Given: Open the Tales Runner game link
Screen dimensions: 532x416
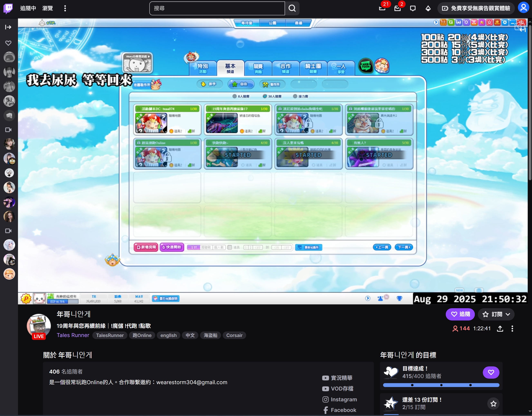Looking at the screenshot, I should pyautogui.click(x=73, y=335).
